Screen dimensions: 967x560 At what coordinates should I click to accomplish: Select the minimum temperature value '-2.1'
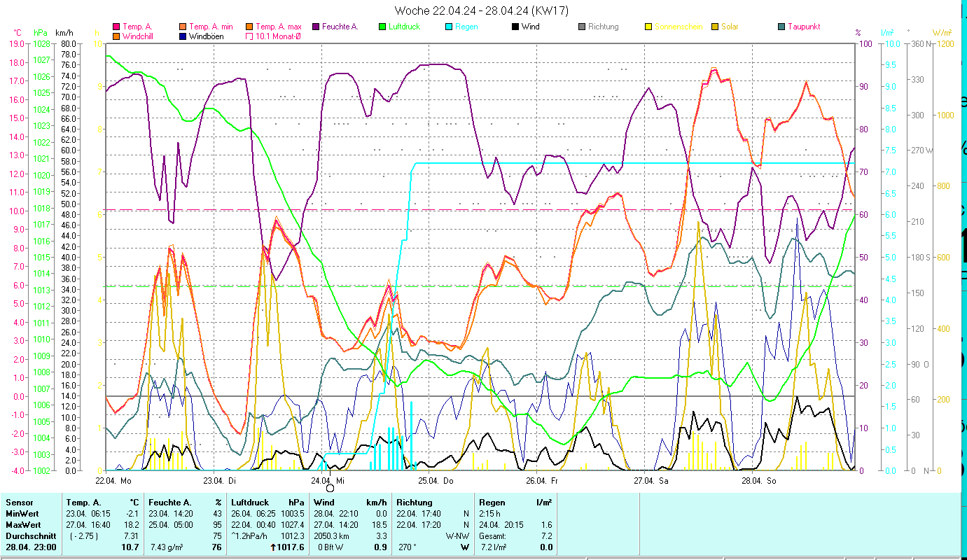pos(133,514)
